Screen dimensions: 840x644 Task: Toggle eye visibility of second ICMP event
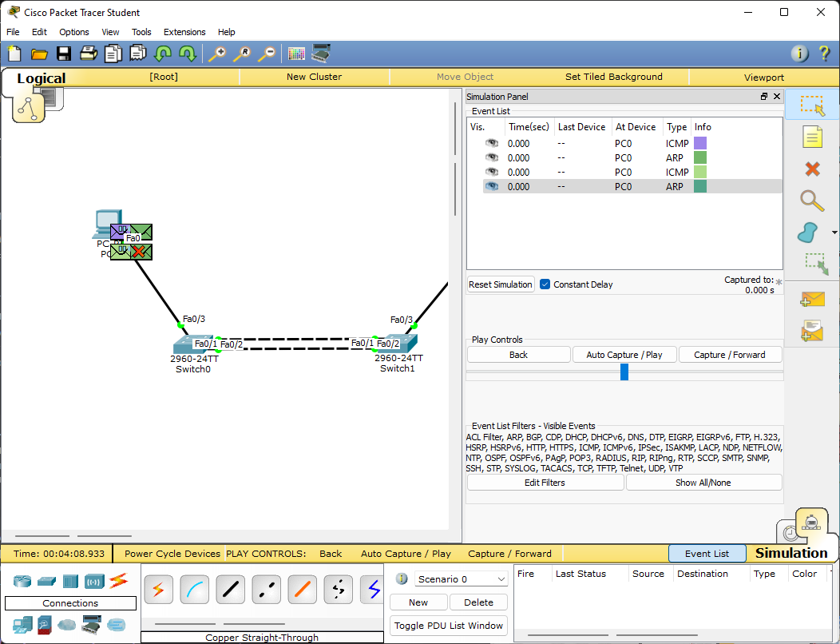pyautogui.click(x=491, y=172)
